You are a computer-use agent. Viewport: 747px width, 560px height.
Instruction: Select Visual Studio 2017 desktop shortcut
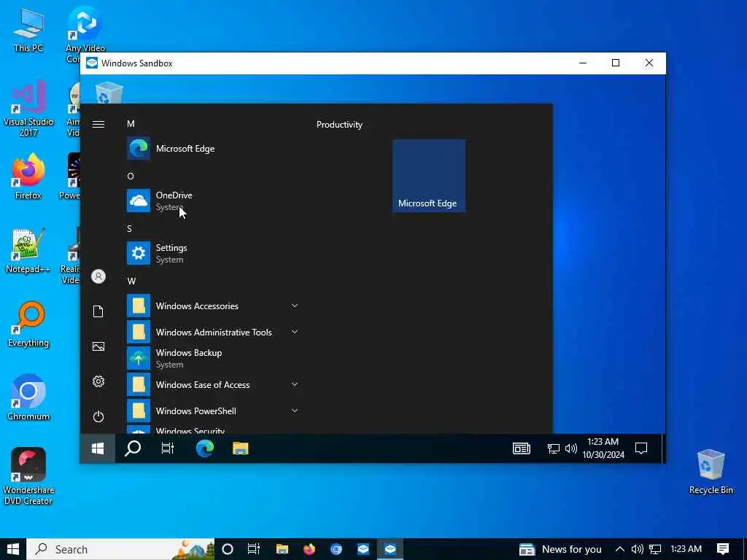pyautogui.click(x=28, y=109)
